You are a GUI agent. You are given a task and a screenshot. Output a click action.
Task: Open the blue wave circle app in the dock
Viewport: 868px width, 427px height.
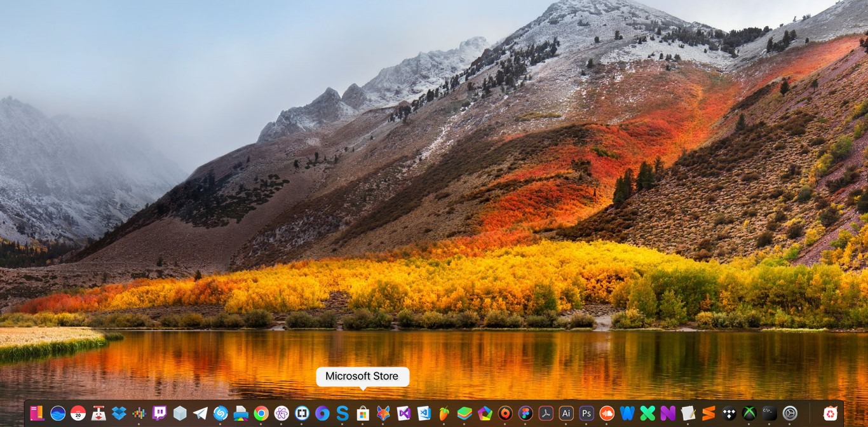(x=58, y=413)
